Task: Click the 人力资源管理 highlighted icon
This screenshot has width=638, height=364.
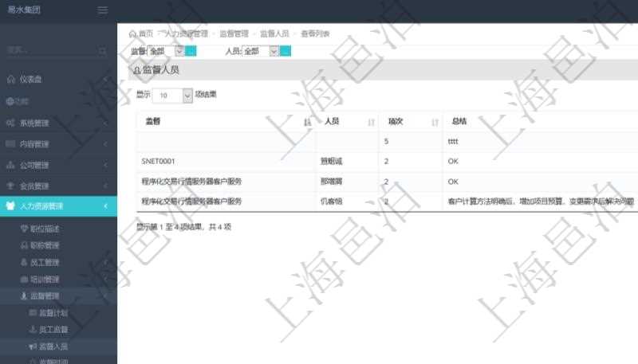Action: 10,205
